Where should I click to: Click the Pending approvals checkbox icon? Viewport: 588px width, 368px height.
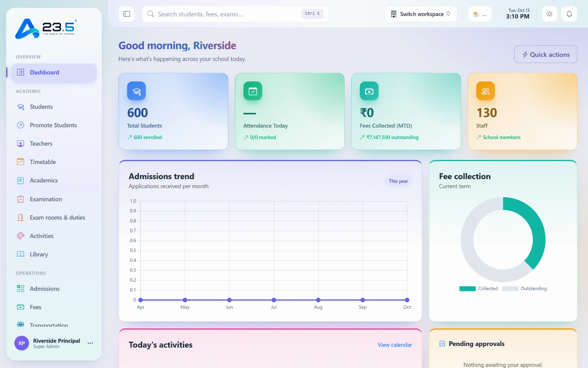click(x=442, y=344)
